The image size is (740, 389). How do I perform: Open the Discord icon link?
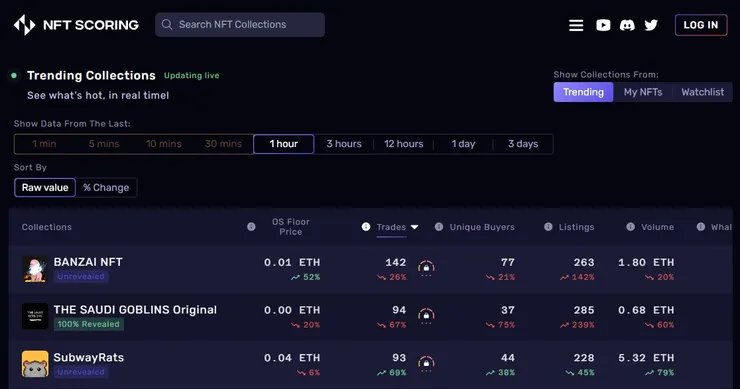627,25
